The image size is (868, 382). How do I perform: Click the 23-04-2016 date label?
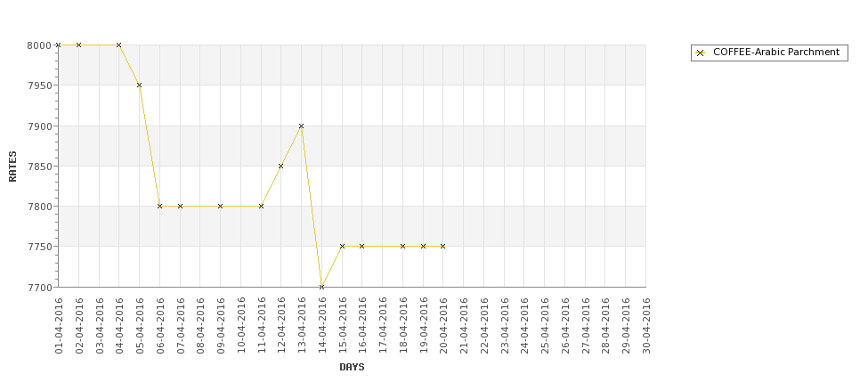(504, 326)
